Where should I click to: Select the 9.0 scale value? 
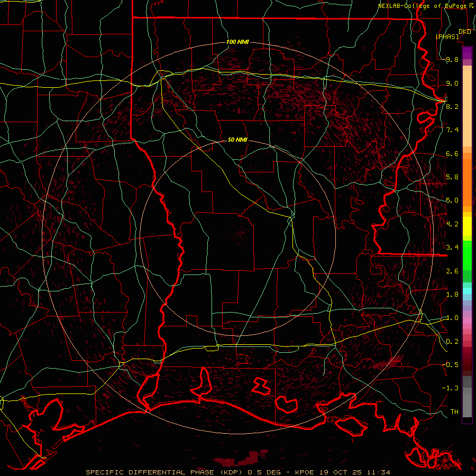452,83
